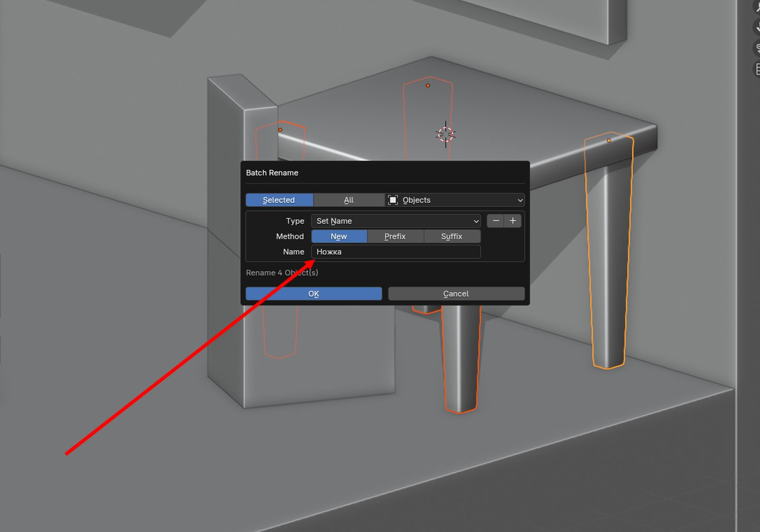
Task: Enable the Selected data source toggle
Action: (279, 200)
